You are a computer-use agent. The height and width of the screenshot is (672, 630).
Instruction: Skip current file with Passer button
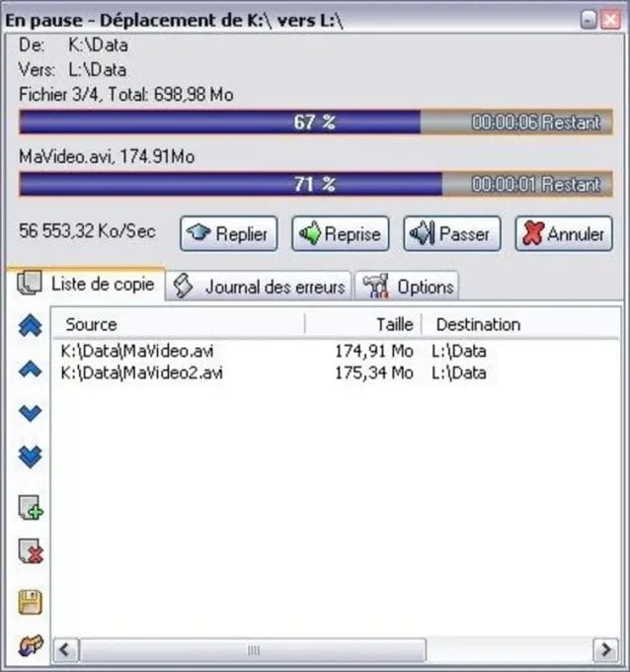click(x=451, y=234)
